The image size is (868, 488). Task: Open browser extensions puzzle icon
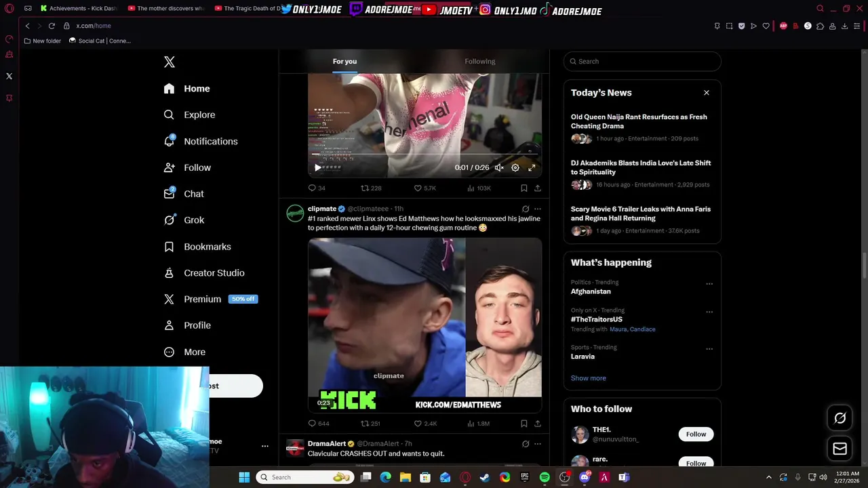click(820, 26)
